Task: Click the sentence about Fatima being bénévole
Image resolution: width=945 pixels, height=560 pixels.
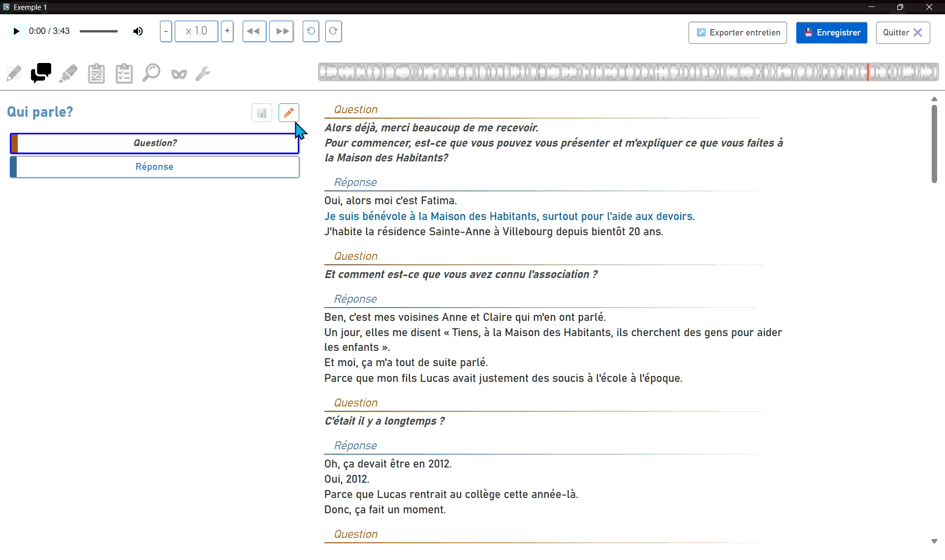Action: click(509, 217)
